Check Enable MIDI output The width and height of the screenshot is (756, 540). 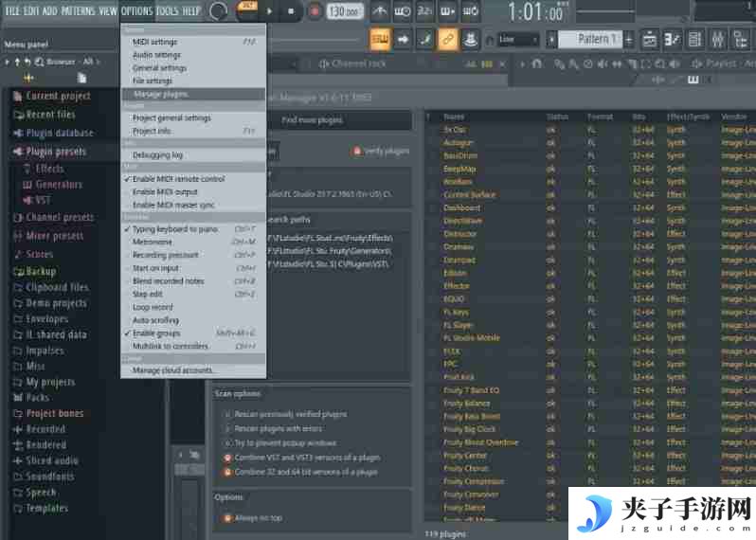[x=193, y=192]
